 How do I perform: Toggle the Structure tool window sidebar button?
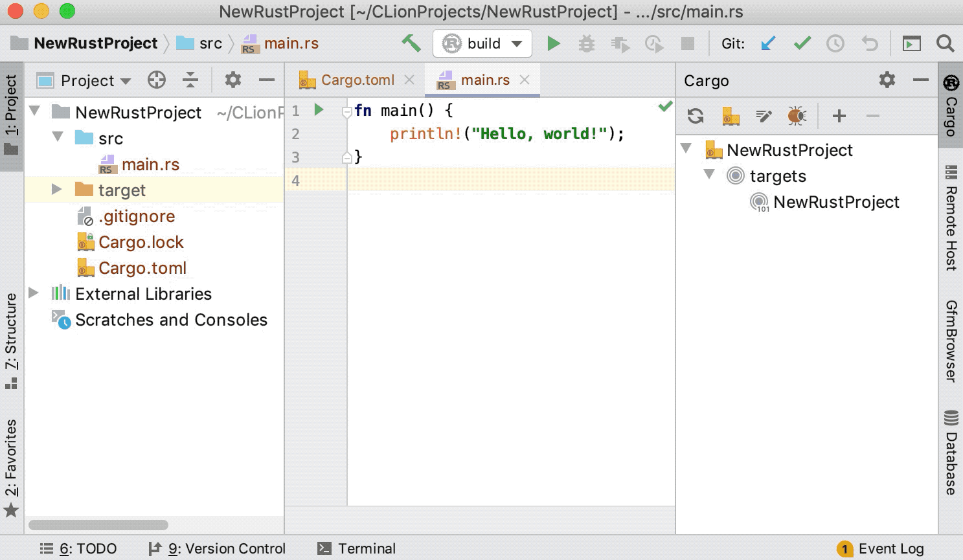click(x=11, y=340)
